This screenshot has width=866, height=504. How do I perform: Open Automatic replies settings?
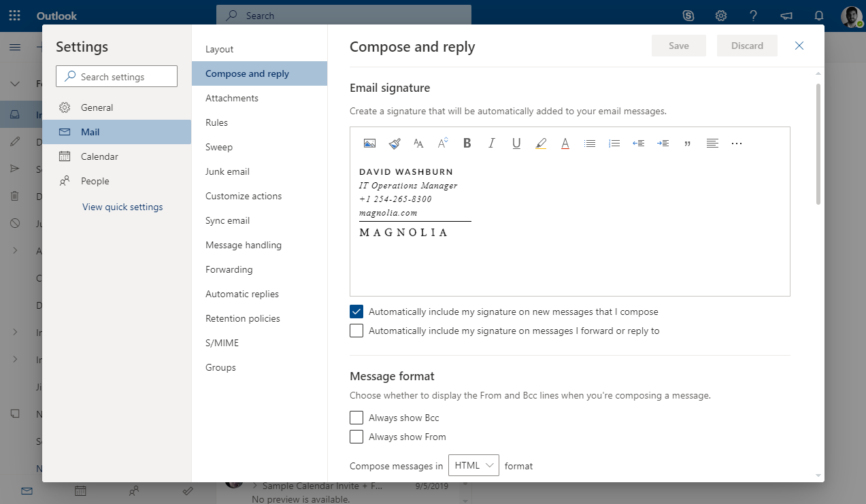tap(242, 294)
